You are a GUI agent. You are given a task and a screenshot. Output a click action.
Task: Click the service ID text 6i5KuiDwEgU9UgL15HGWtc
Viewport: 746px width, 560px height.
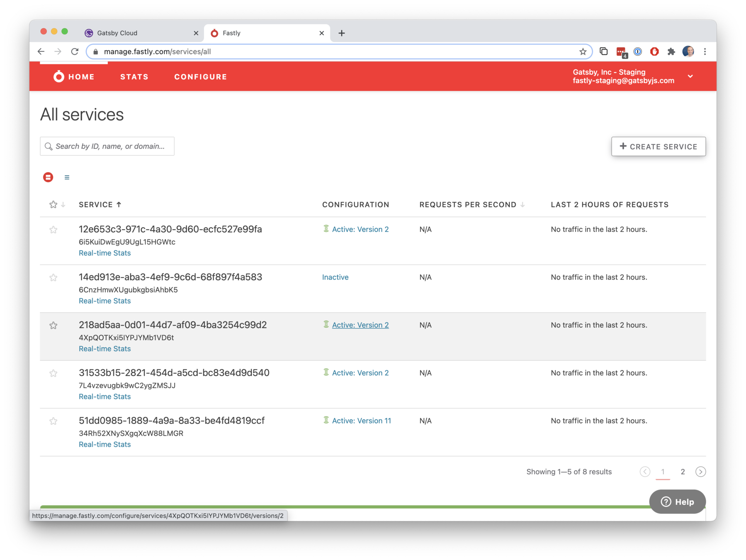[127, 242]
